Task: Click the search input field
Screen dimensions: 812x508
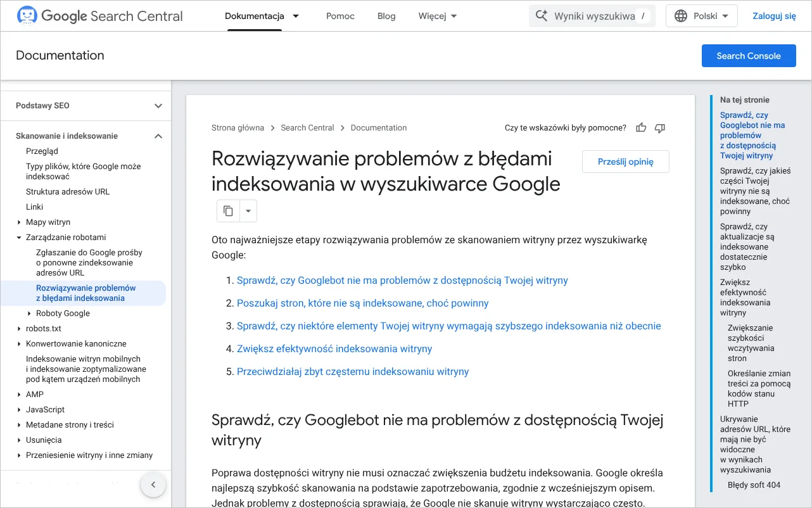Action: [592, 16]
